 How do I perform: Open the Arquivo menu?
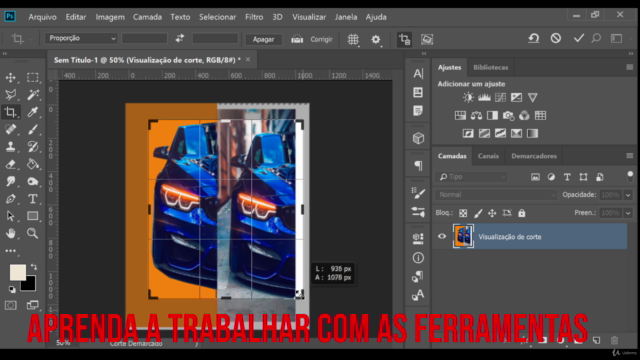tap(42, 17)
